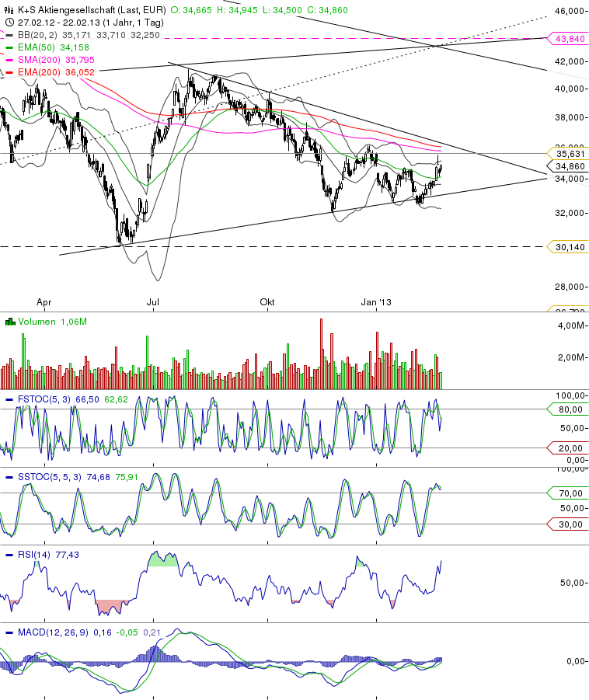The width and height of the screenshot is (589, 700).
Task: Click the RSI value 77,43
Action: click(67, 555)
